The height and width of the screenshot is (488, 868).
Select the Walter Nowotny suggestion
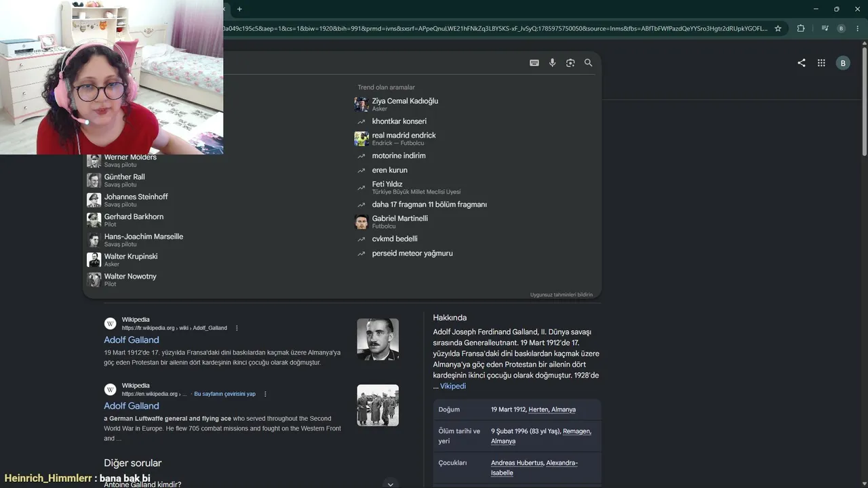pyautogui.click(x=122, y=279)
